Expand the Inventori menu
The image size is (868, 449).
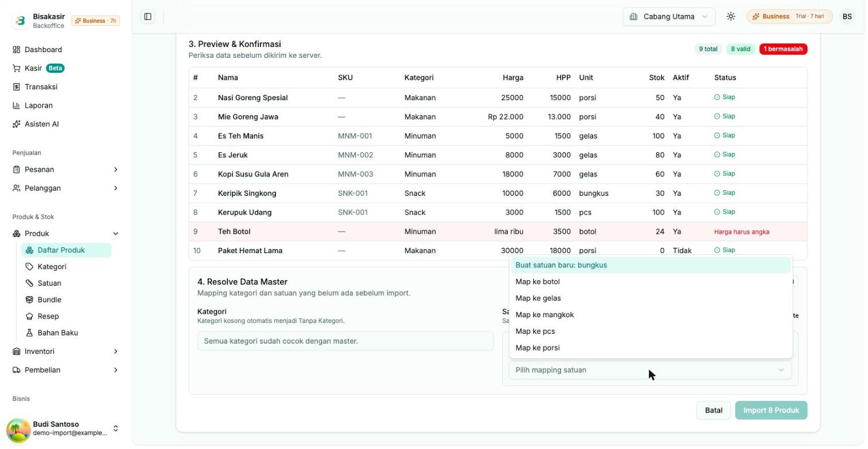point(66,352)
